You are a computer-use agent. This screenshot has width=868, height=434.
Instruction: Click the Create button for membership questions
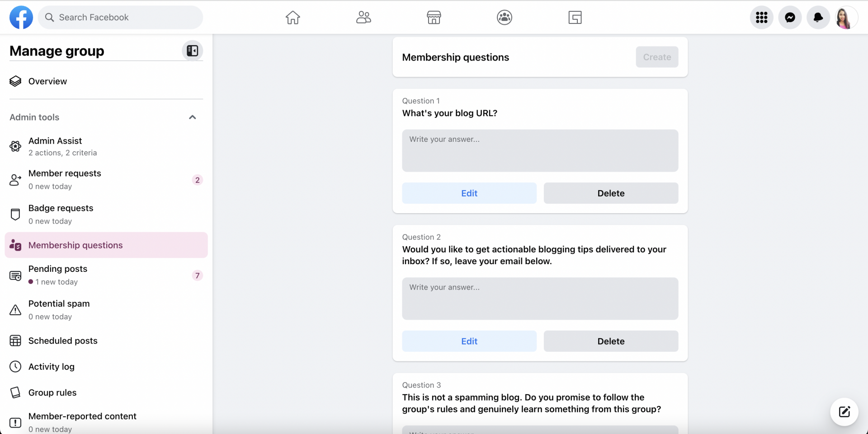(x=656, y=57)
